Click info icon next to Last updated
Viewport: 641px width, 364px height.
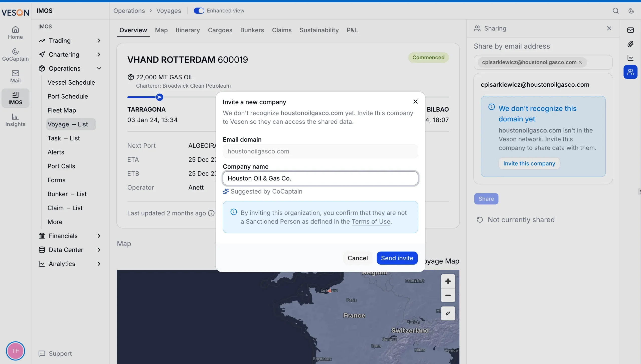pos(211,213)
